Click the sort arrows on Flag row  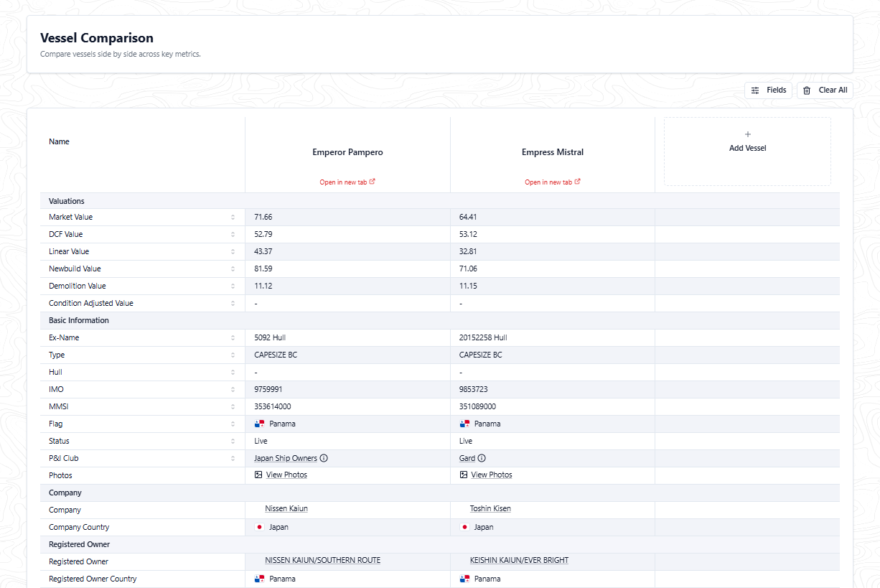pyautogui.click(x=233, y=424)
